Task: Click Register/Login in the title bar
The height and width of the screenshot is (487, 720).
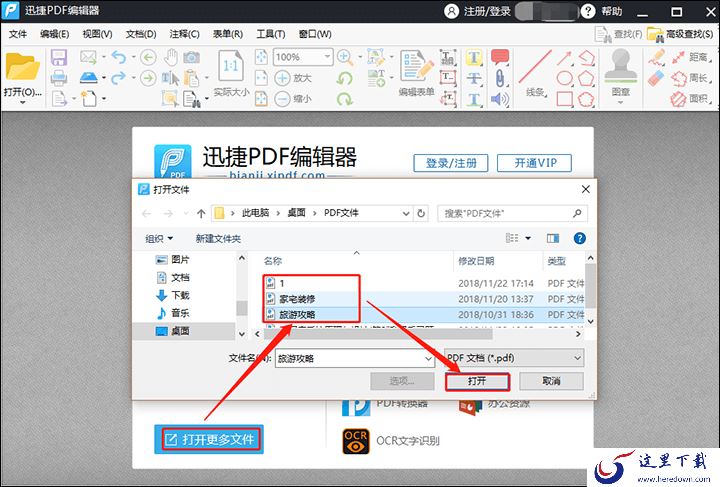Action: [x=478, y=11]
